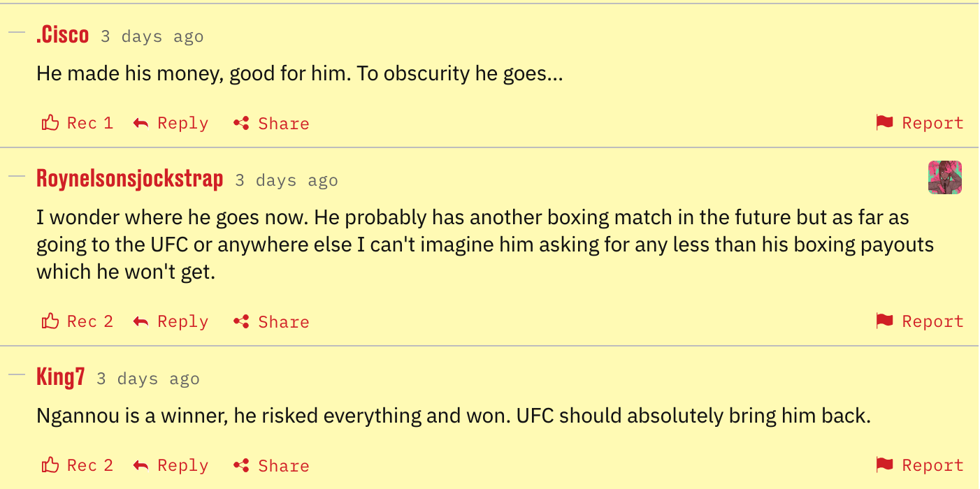Click "3 days ago" timestamp on King7's comment
Viewport: 980px width, 489px height.
[x=148, y=379]
